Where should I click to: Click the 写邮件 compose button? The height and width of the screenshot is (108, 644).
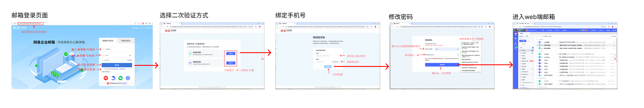coord(523,41)
